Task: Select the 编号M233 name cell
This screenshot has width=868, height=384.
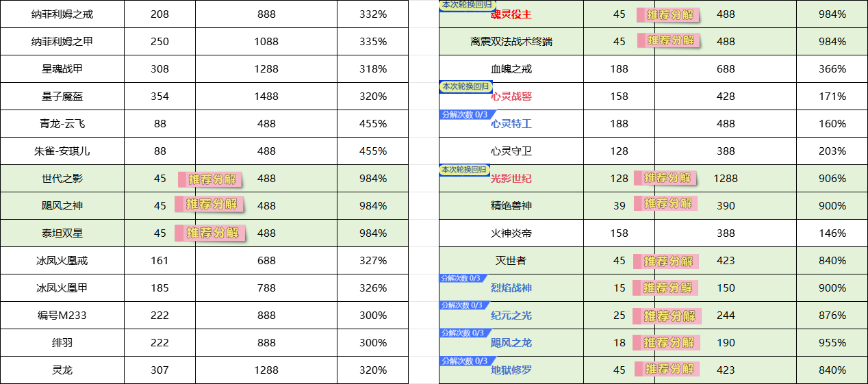Action: coord(62,315)
